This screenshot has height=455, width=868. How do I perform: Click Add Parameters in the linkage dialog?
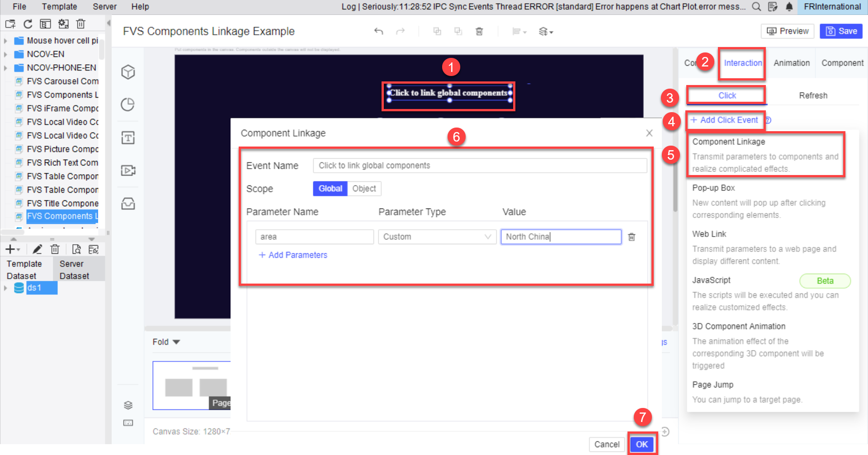[293, 255]
